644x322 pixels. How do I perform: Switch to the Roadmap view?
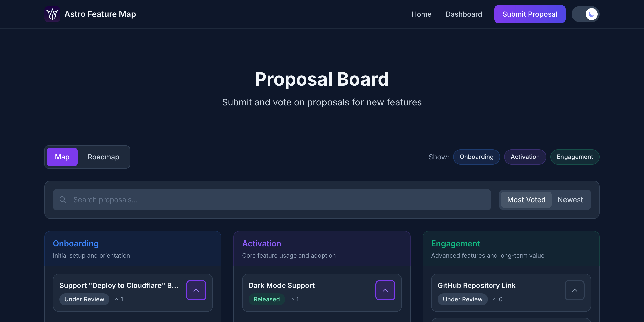point(103,157)
